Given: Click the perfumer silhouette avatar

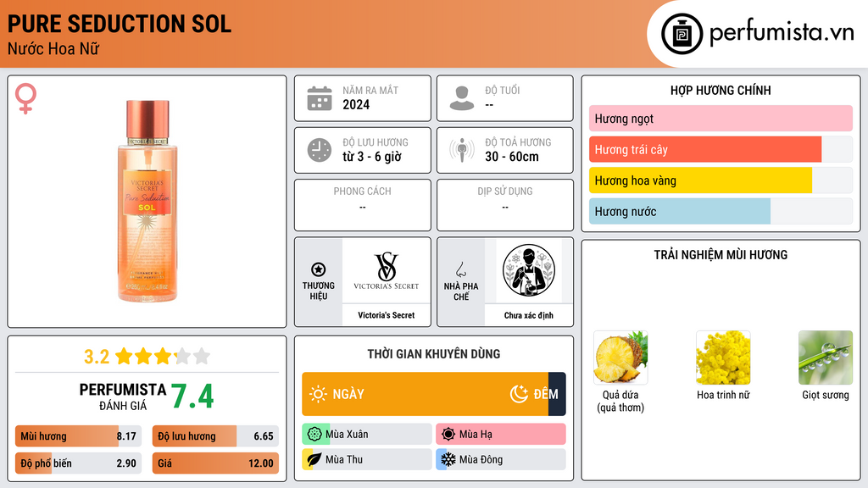Looking at the screenshot, I should pos(529,270).
